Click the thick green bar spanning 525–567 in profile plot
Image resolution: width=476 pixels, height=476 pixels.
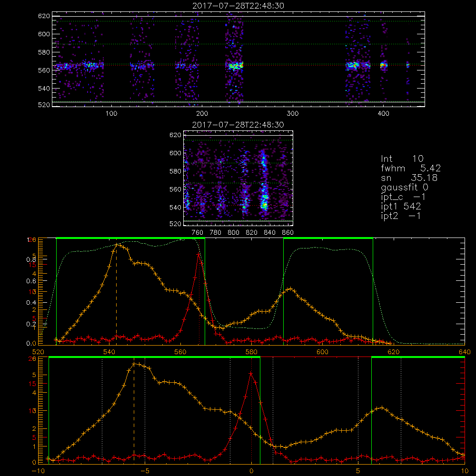tap(130, 238)
